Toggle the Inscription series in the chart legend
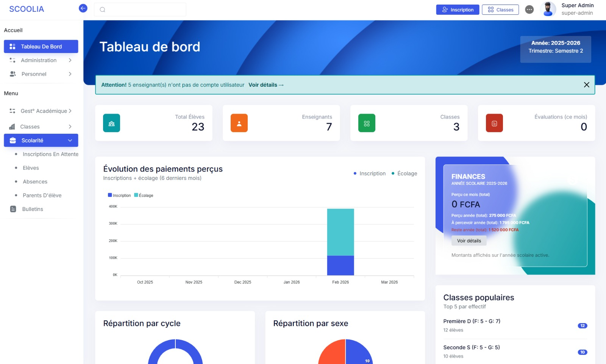 (369, 173)
